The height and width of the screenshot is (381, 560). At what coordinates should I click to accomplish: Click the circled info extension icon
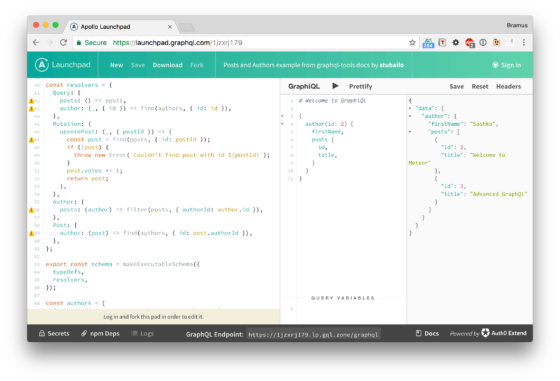[483, 42]
